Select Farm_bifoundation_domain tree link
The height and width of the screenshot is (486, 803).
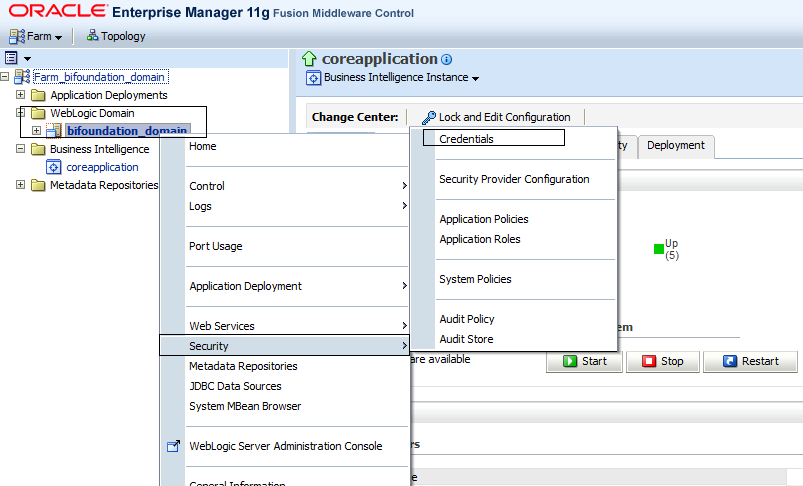[x=99, y=77]
